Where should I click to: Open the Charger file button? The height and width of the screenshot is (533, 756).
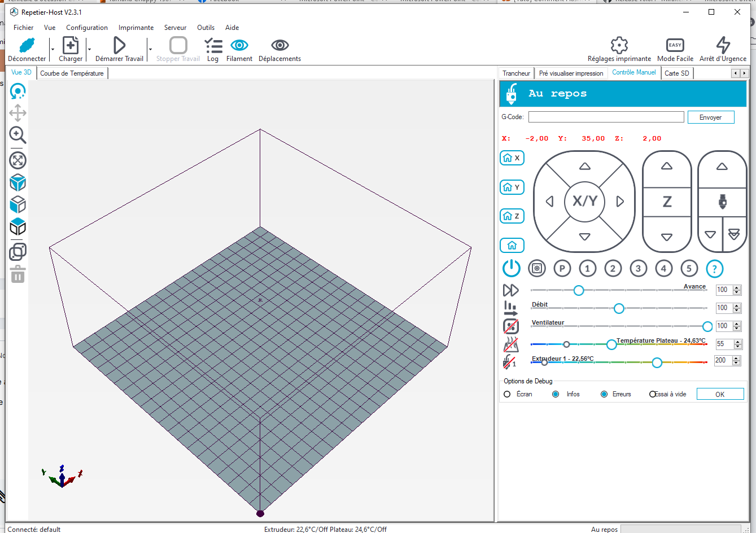[71, 45]
